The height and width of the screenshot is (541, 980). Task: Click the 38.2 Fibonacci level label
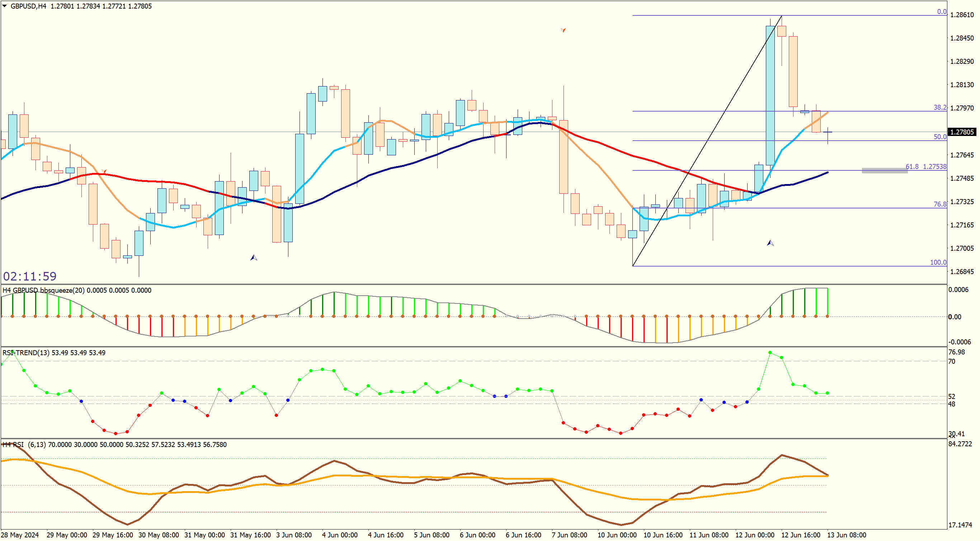coord(940,108)
